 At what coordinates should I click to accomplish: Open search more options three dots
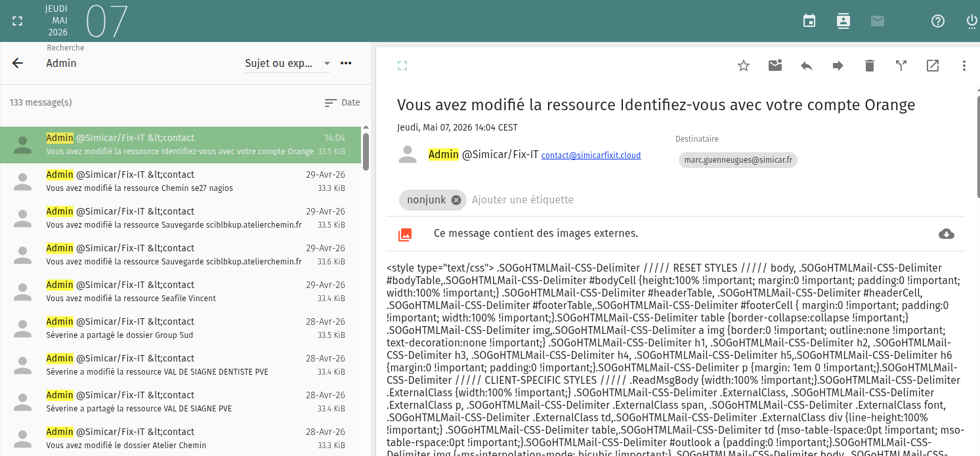(346, 63)
